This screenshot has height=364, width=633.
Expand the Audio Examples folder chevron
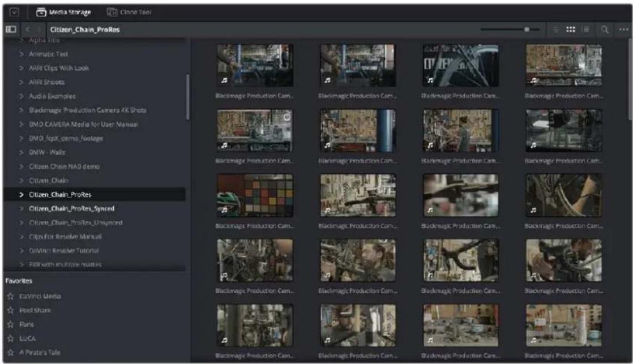pos(22,96)
